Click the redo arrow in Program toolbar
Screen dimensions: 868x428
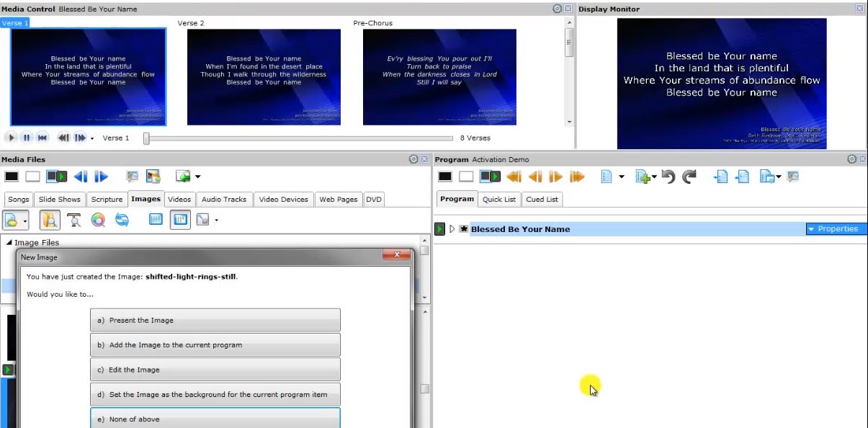(689, 177)
